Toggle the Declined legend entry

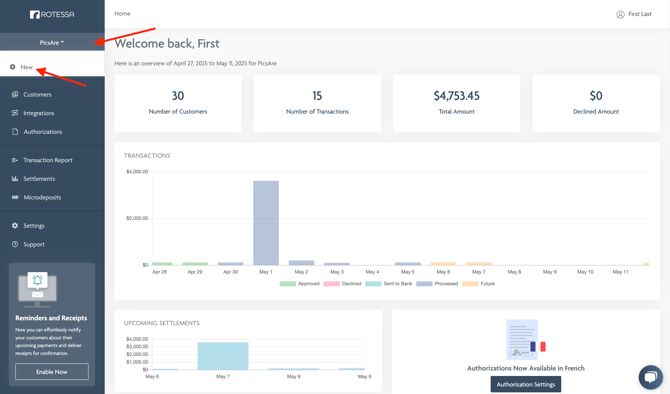343,284
